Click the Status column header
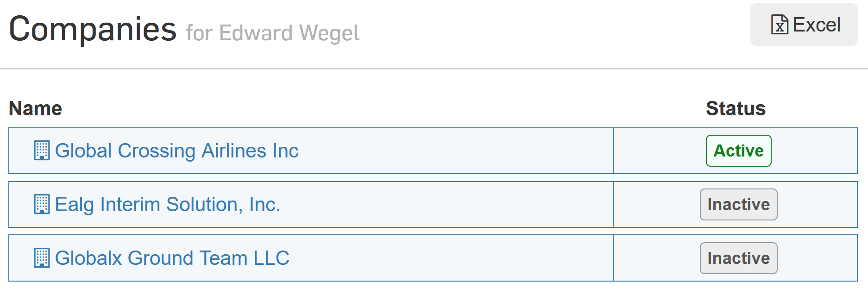 click(736, 108)
